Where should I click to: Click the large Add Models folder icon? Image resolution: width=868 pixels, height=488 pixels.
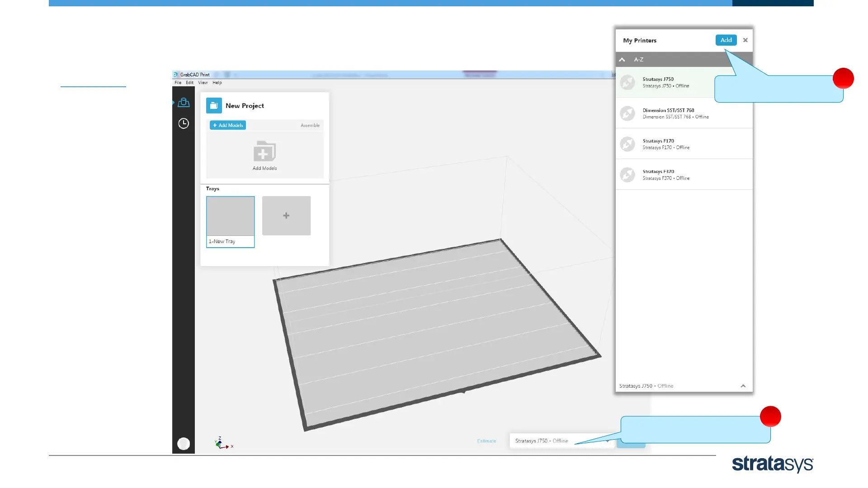264,152
